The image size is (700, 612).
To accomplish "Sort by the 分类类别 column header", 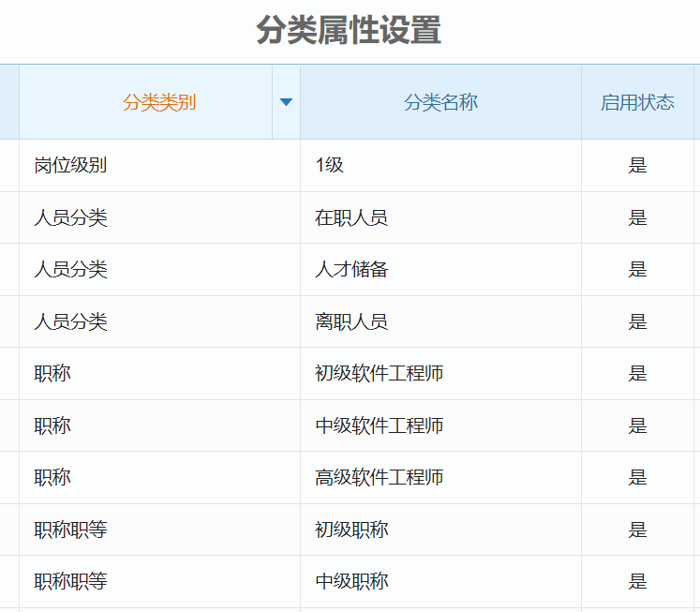I will (158, 102).
